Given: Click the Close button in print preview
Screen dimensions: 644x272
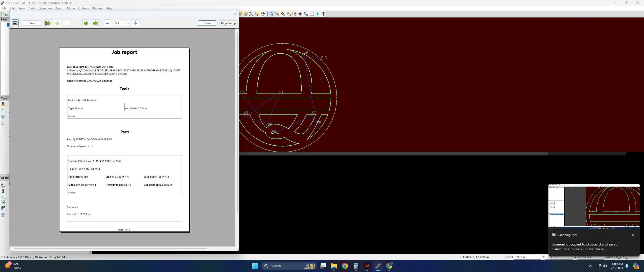Looking at the screenshot, I should pos(207,23).
